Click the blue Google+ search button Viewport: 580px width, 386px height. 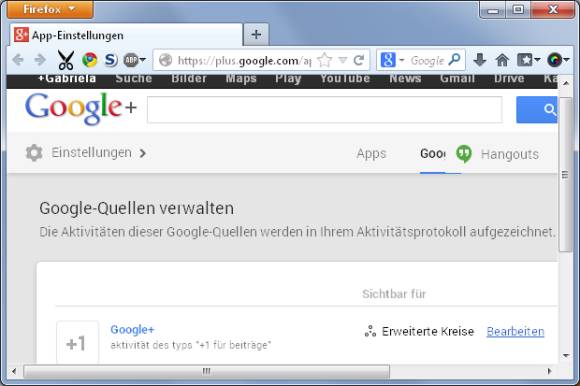tap(537, 109)
